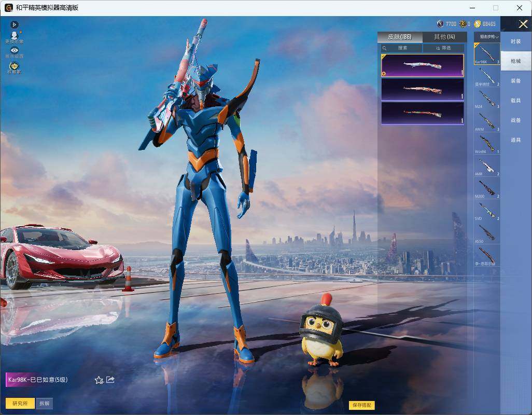Click the silver coin currency icon
Viewport: 532px width, 415px height.
[440, 24]
